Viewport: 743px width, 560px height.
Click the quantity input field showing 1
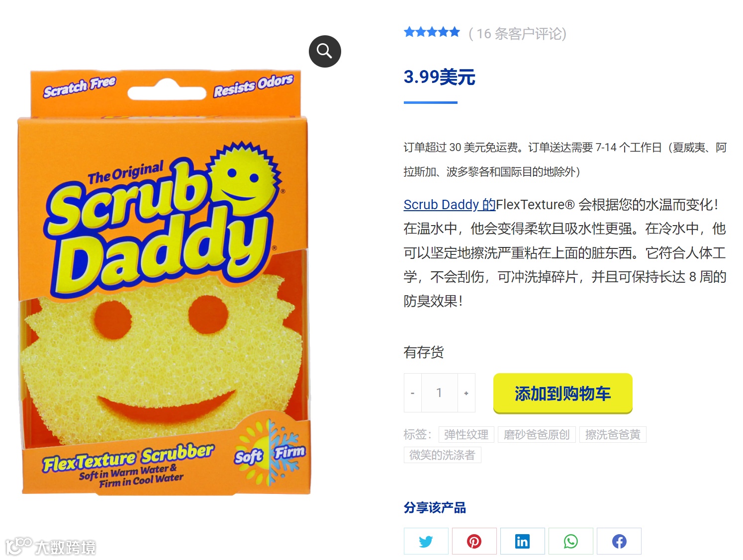439,393
